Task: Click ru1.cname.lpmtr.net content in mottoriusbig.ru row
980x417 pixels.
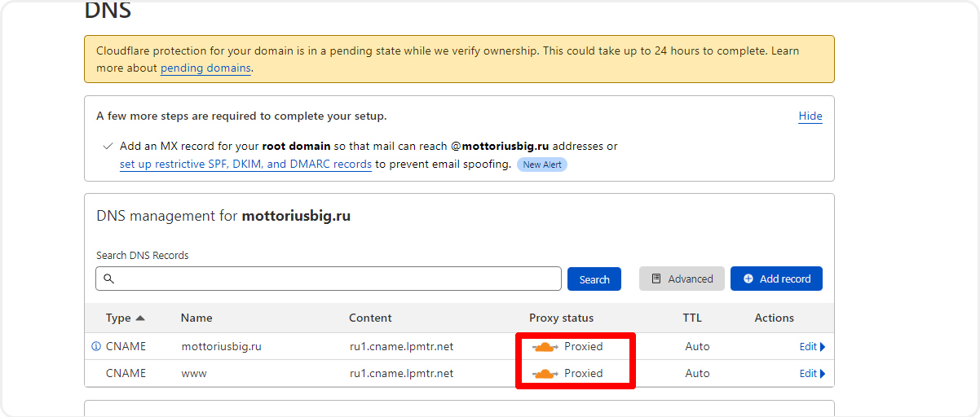Action: tap(401, 346)
